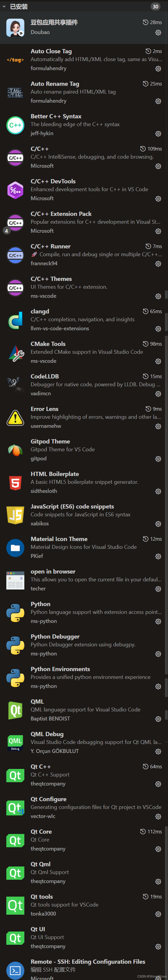Select the Qt UI extension title
Image resolution: width=168 pixels, height=980 pixels.
(38, 929)
